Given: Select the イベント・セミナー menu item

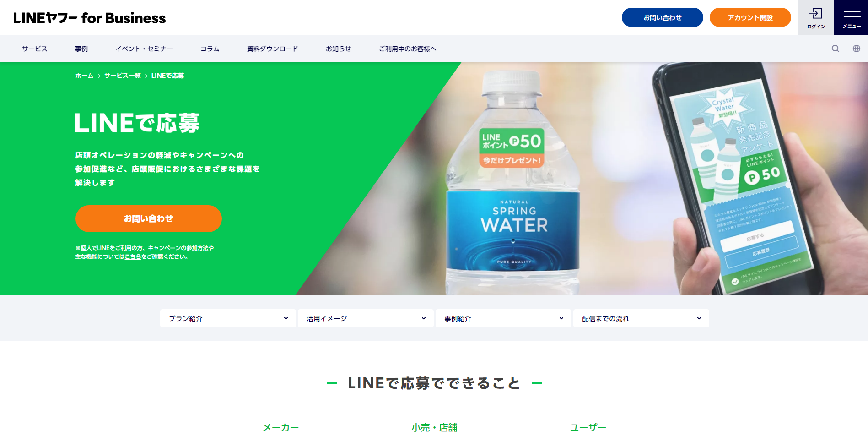Looking at the screenshot, I should [144, 49].
